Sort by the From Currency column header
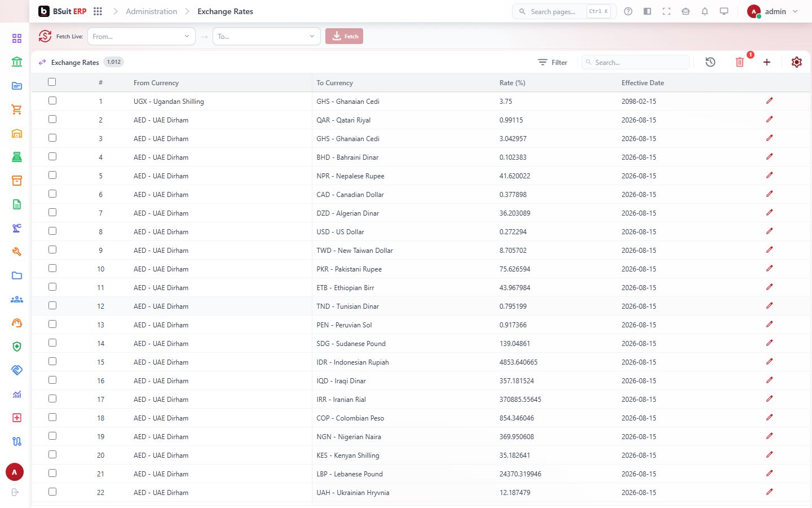This screenshot has width=812, height=508. coord(156,82)
